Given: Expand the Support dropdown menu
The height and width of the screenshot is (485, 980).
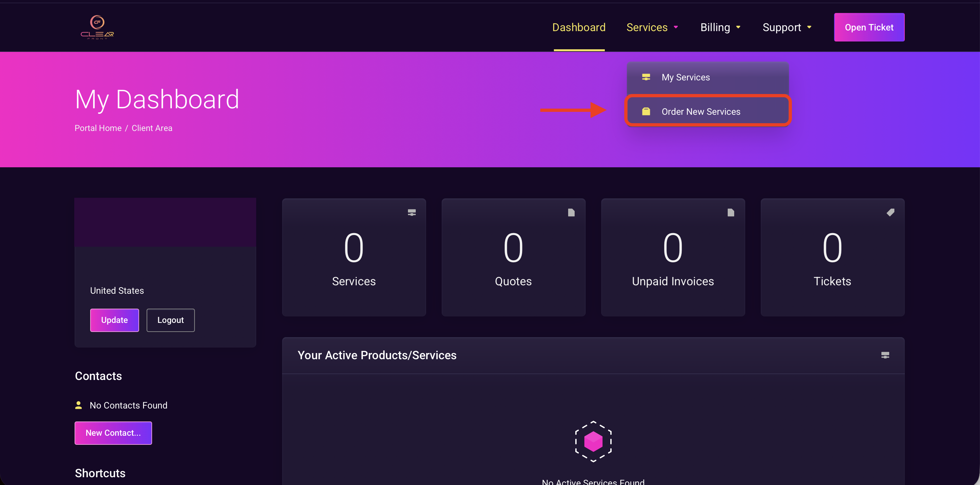Looking at the screenshot, I should click(x=787, y=27).
